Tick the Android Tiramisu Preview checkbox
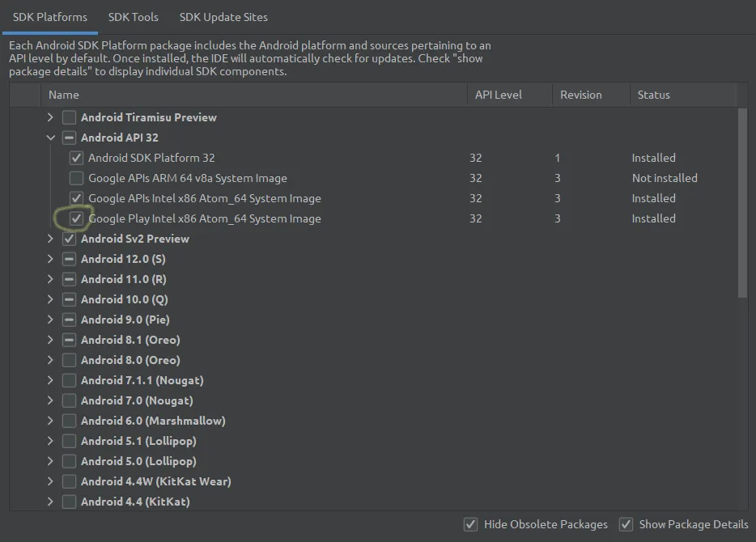The height and width of the screenshot is (542, 756). click(x=70, y=117)
